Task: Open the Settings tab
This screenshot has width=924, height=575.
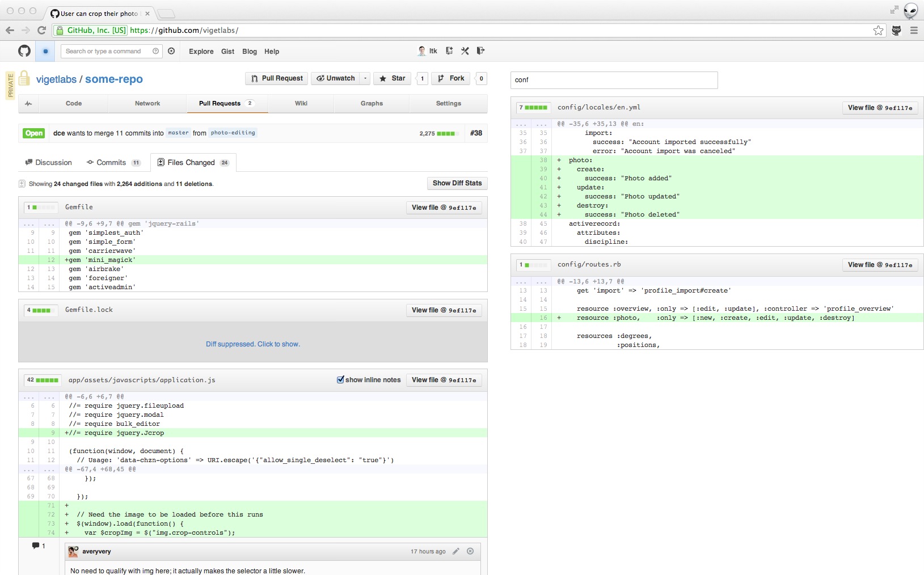Action: tap(449, 104)
